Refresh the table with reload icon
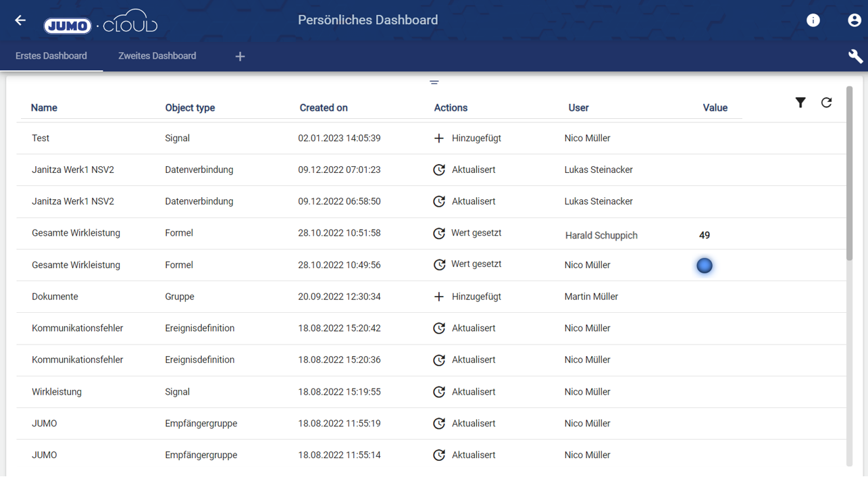Screen dimensions: 868x479 (826, 103)
